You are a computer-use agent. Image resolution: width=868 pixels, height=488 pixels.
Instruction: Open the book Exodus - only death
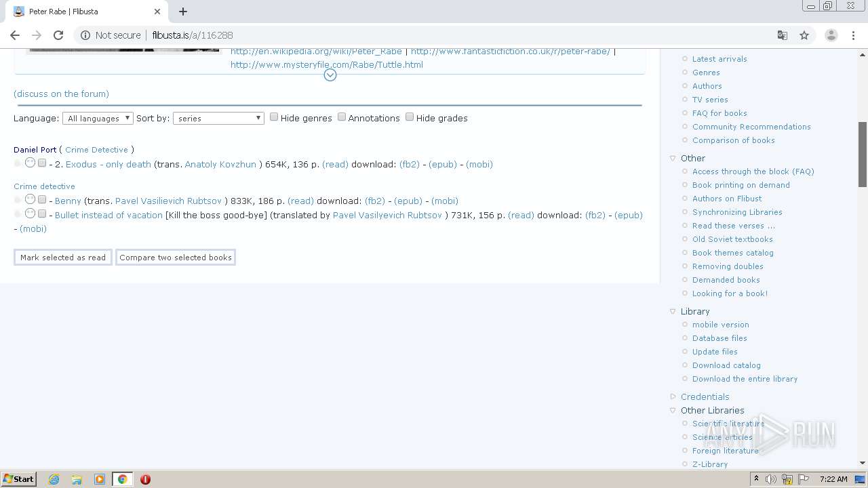108,164
